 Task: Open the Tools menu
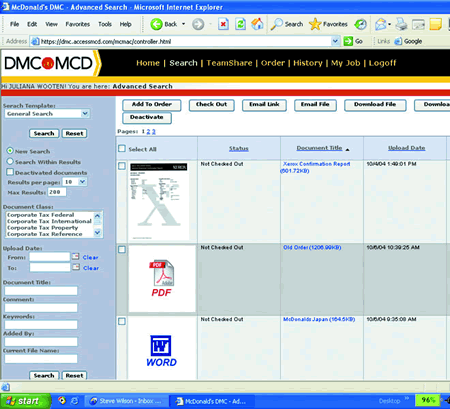[x=105, y=24]
